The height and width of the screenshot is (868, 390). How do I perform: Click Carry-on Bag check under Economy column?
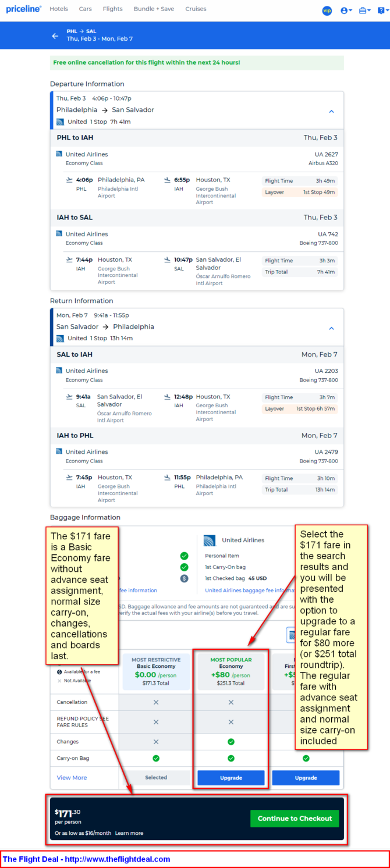click(231, 759)
